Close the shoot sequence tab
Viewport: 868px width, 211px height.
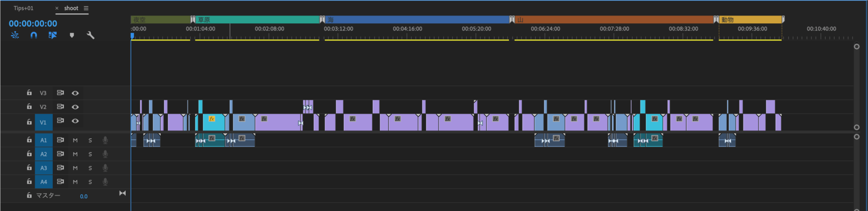57,8
